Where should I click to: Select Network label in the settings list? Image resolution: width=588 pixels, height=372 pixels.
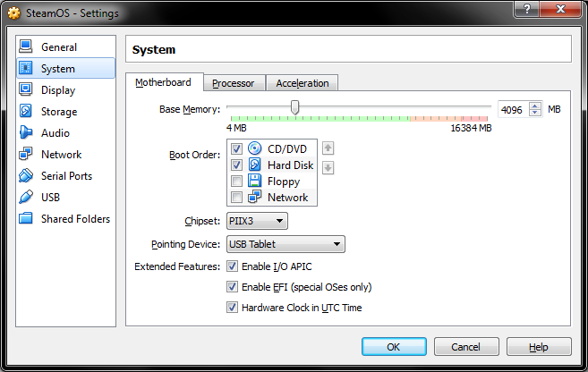61,155
